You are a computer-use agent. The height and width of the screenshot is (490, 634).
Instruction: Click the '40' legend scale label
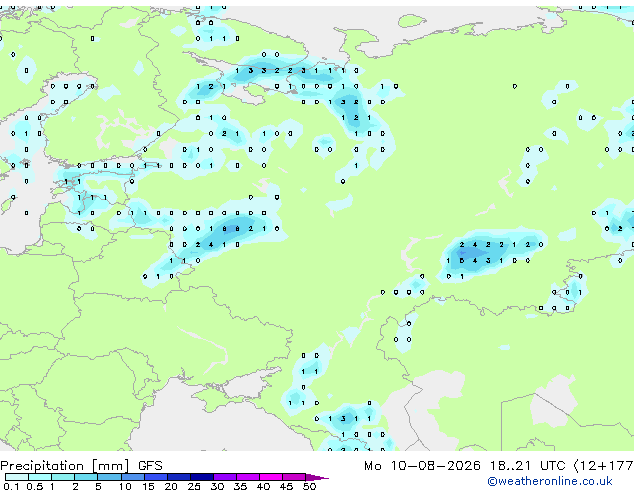tap(263, 486)
